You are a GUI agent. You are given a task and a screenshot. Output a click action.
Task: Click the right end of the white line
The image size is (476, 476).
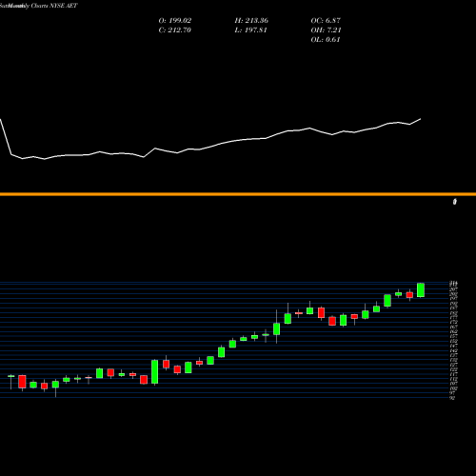[421, 119]
